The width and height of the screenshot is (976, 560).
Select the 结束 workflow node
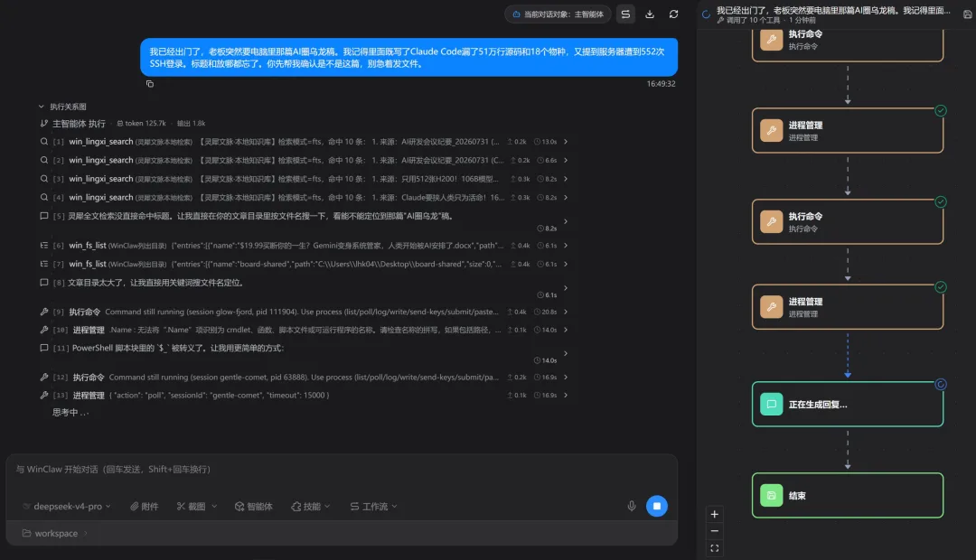(x=847, y=495)
